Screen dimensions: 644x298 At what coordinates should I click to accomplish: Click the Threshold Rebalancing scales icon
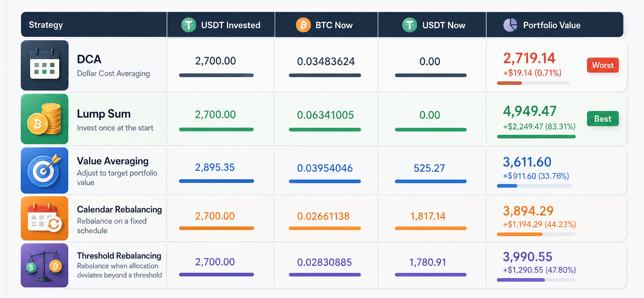point(45,265)
